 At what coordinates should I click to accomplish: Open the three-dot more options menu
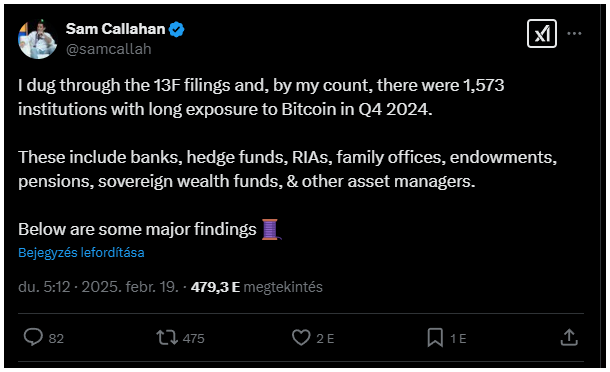pos(574,33)
